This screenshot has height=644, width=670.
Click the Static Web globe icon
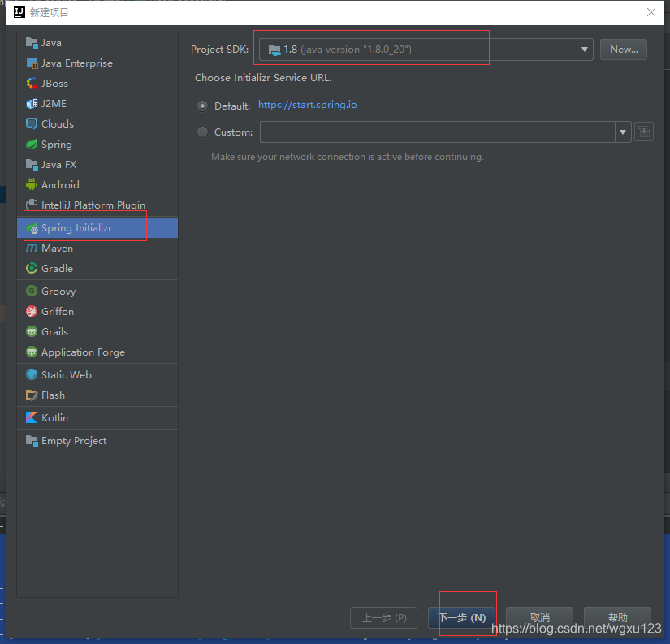coord(32,374)
